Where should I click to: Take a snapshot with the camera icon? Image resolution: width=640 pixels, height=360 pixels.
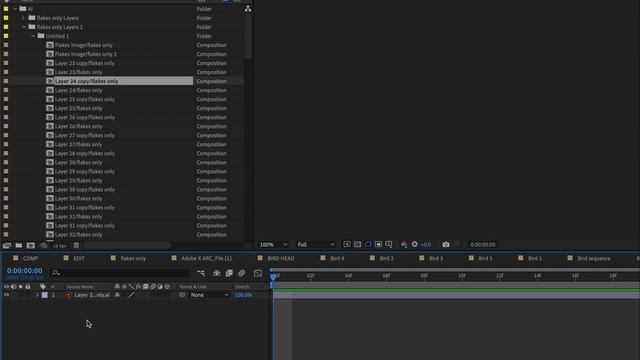point(446,244)
